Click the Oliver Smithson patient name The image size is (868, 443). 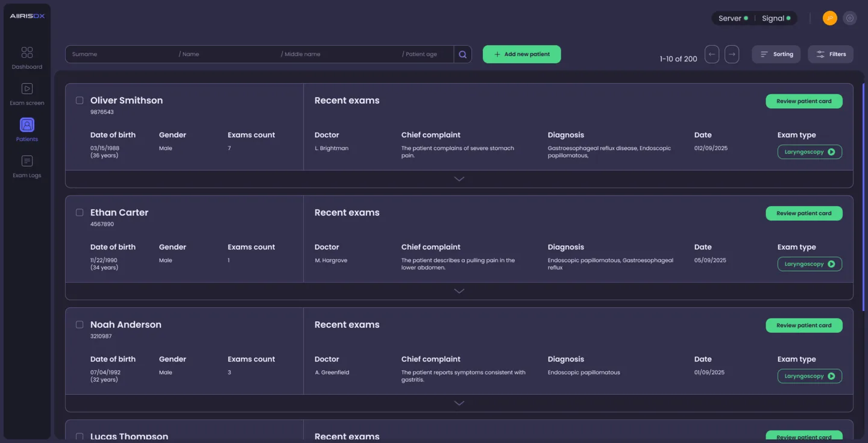(x=127, y=101)
